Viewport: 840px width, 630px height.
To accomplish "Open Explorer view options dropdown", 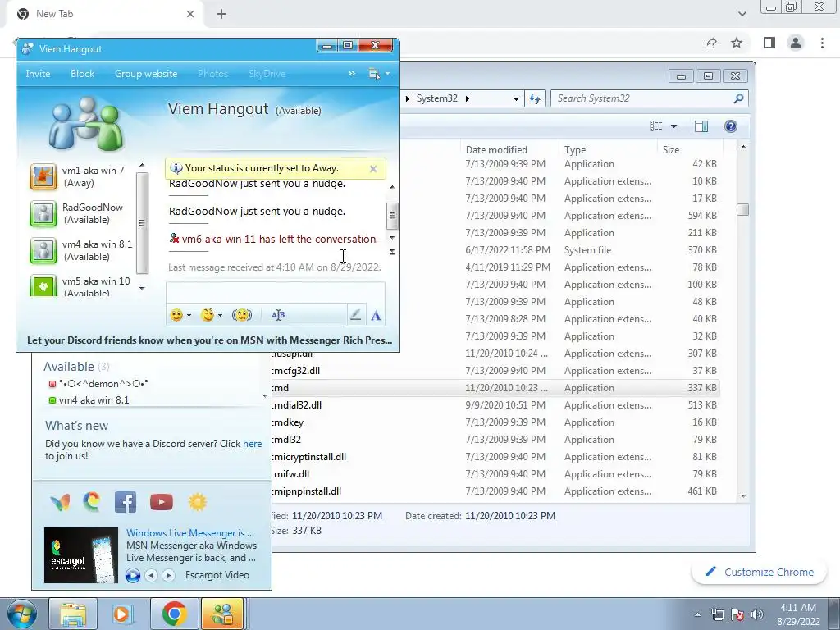I will click(x=674, y=126).
